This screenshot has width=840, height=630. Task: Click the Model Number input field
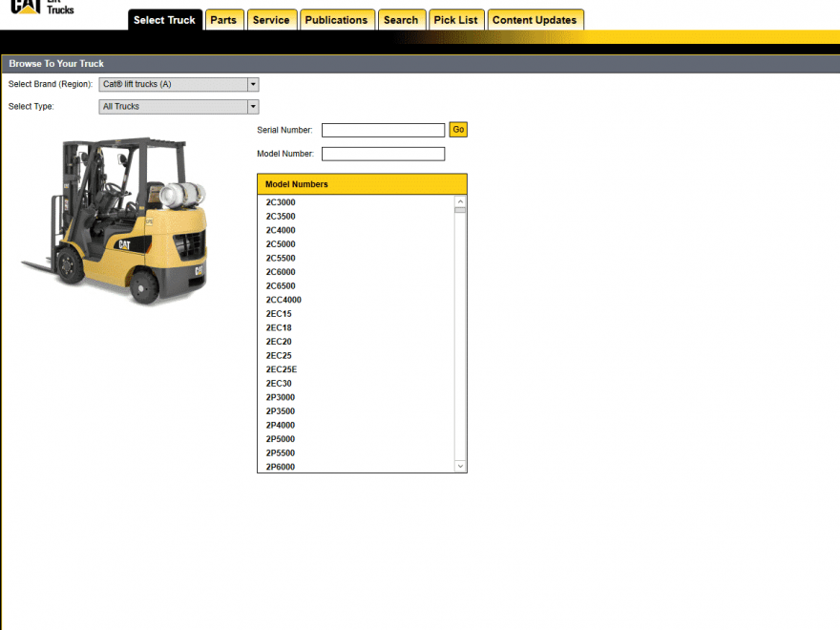tap(383, 155)
